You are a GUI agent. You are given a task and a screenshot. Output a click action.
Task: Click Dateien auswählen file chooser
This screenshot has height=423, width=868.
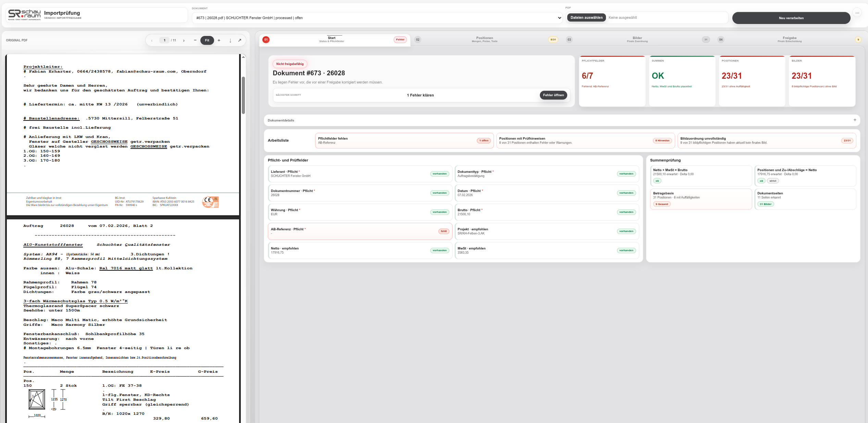click(586, 17)
